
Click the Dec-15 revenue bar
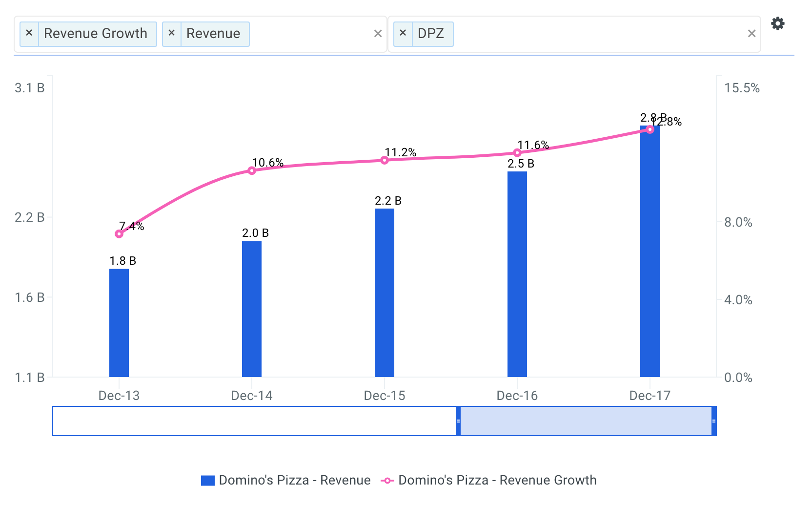tap(384, 293)
